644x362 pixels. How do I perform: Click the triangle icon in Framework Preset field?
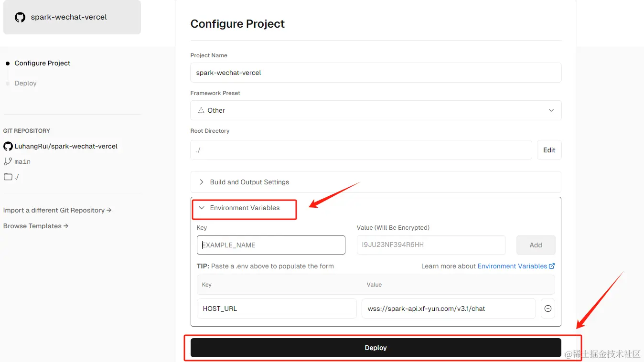201,110
